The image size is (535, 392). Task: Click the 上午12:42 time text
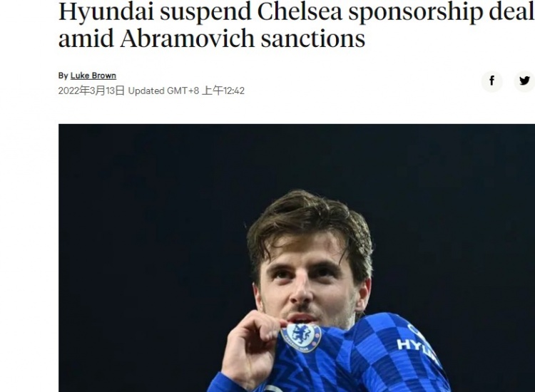(223, 91)
